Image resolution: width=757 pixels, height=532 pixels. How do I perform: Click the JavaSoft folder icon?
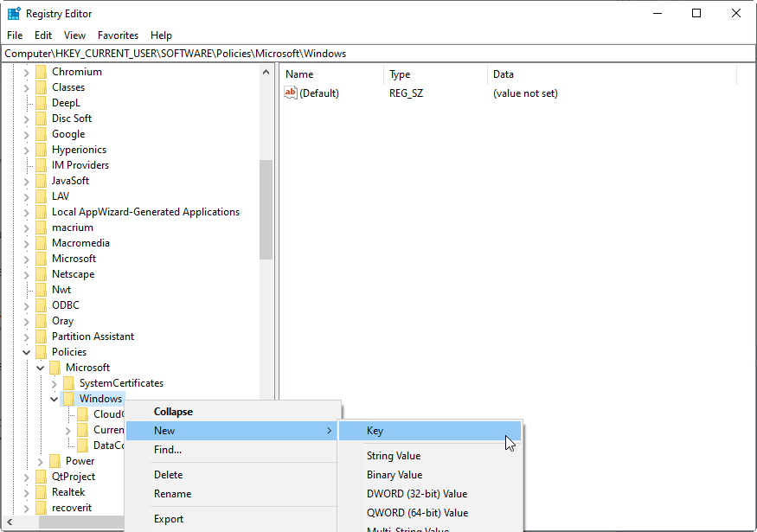click(41, 181)
